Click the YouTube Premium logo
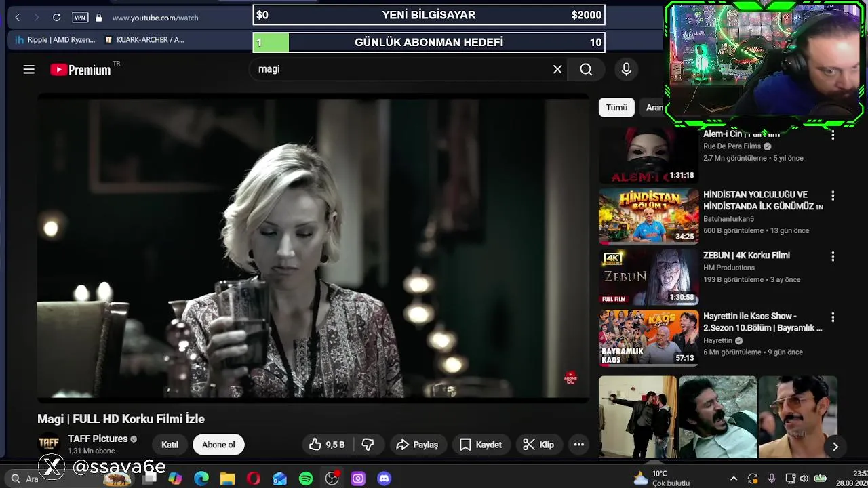Image resolution: width=868 pixels, height=488 pixels. pyautogui.click(x=80, y=70)
